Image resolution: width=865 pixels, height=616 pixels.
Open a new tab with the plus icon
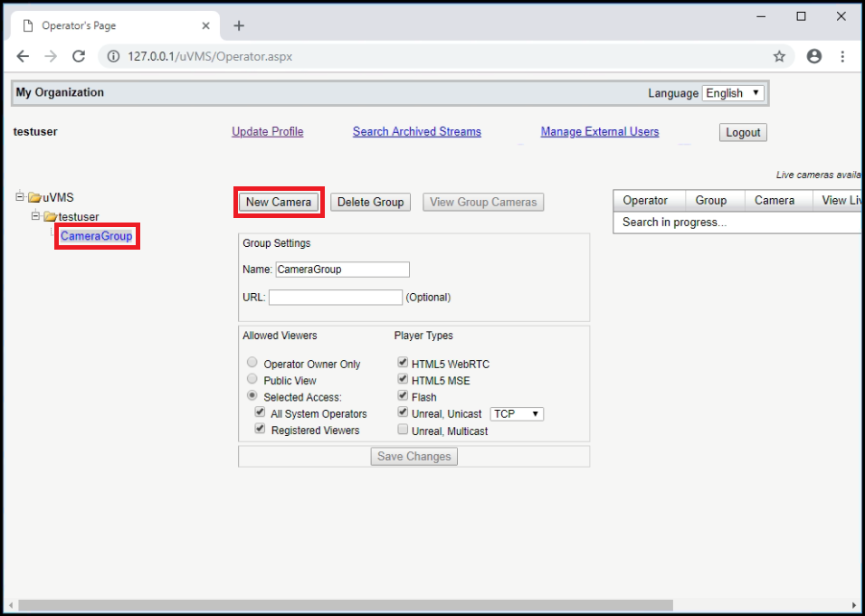[238, 25]
